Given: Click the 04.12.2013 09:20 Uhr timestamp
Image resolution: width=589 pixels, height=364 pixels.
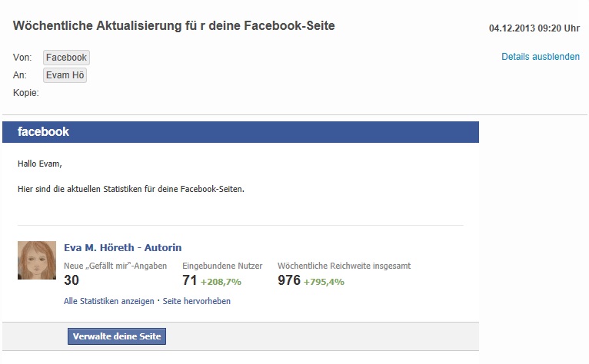Looking at the screenshot, I should (x=534, y=28).
